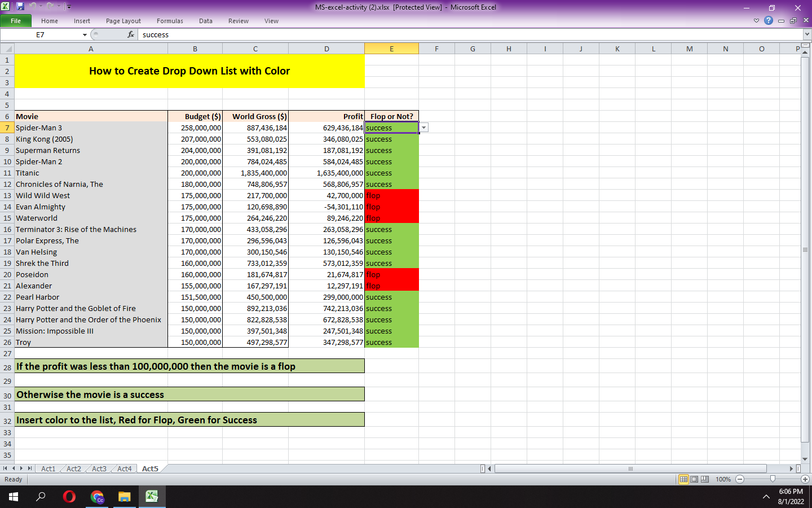Open the Insert ribbon tab
Image resolution: width=812 pixels, height=508 pixels.
point(82,21)
